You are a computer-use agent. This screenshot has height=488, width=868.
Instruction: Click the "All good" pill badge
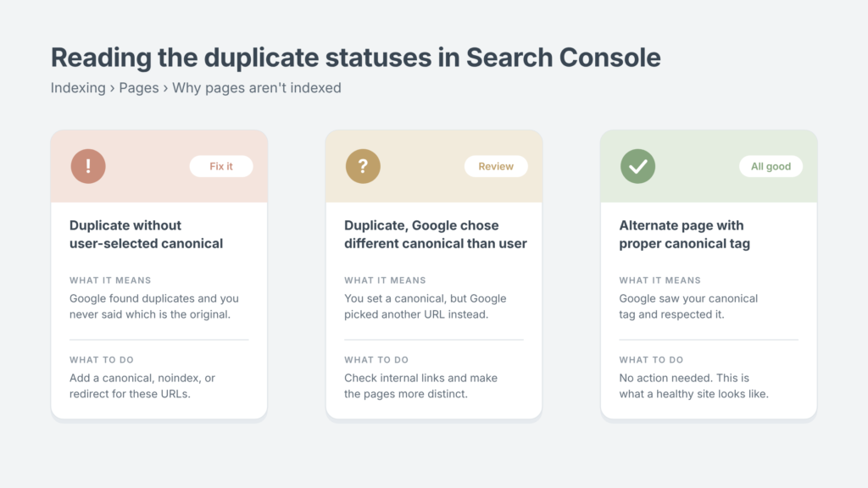coord(771,166)
